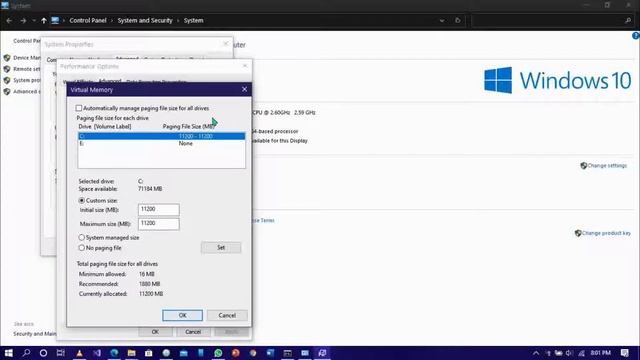Image resolution: width=640 pixels, height=360 pixels.
Task: Select the Custom size radio button
Action: 81,200
